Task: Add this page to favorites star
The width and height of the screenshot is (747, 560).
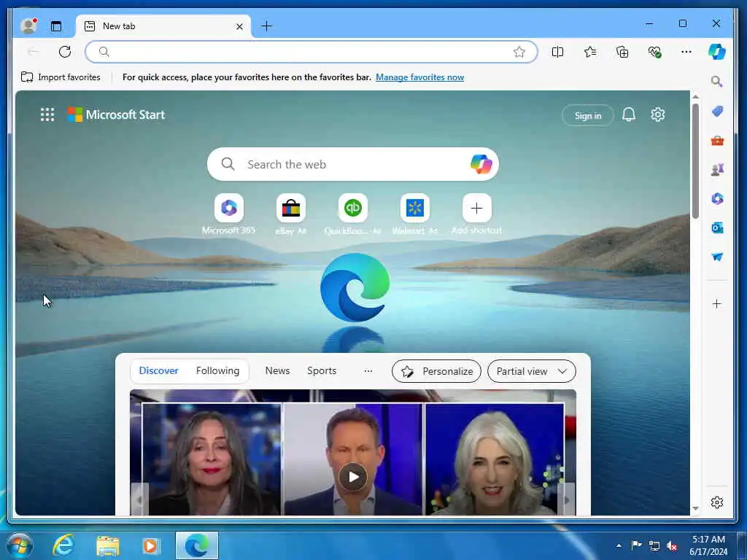Action: pos(519,52)
